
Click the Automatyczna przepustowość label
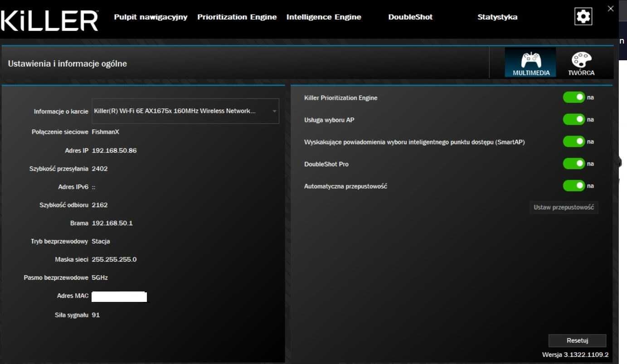[x=345, y=186]
